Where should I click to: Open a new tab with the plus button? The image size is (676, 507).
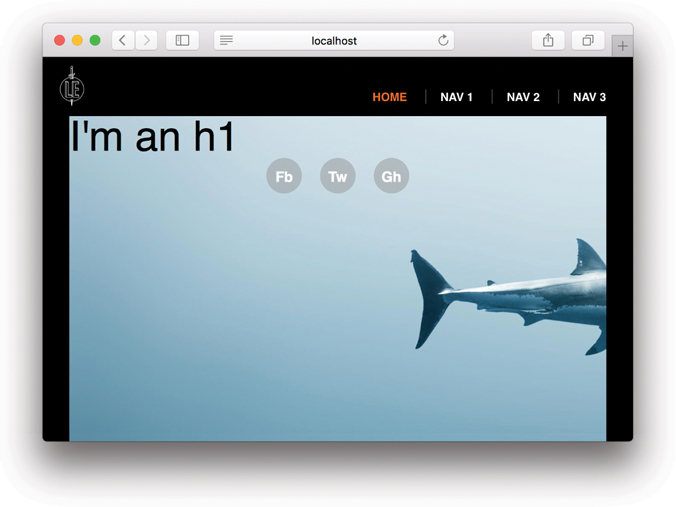coord(622,46)
